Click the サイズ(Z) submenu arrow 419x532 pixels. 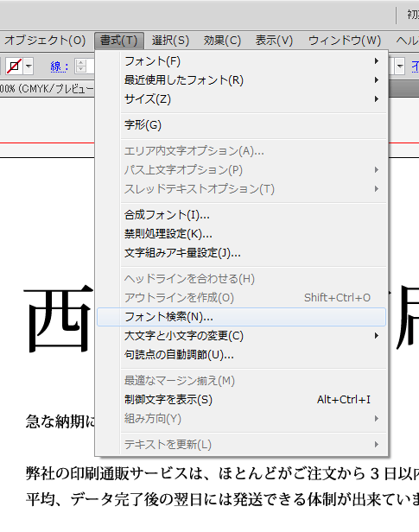pos(377,99)
